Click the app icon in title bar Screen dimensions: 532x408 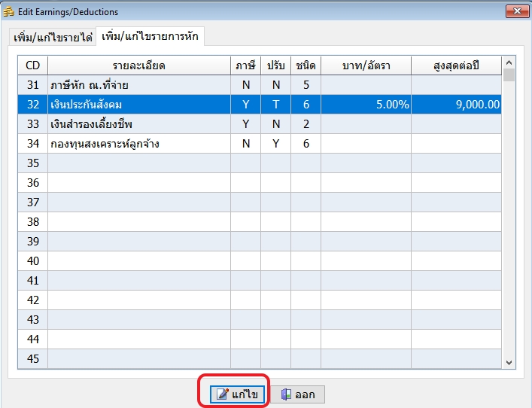click(x=9, y=12)
